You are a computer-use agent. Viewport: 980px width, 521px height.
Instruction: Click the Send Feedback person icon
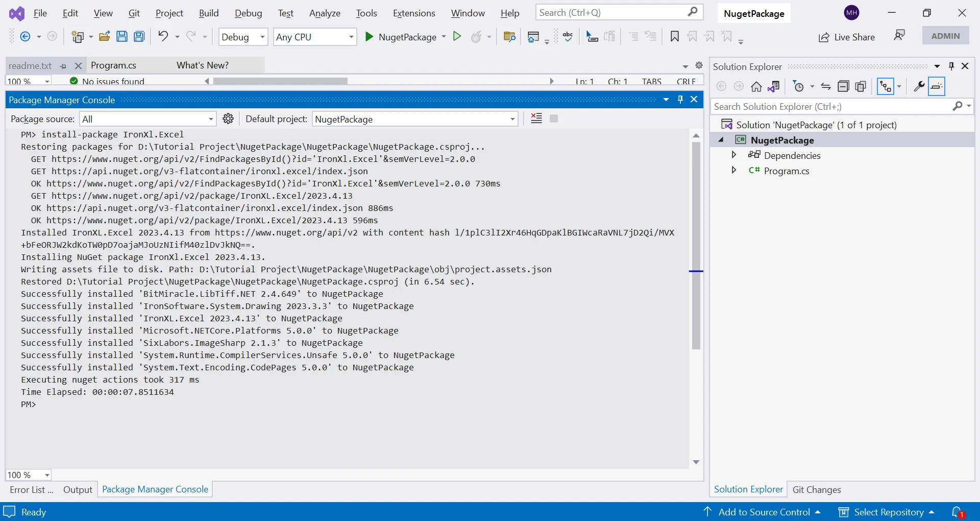pos(899,35)
